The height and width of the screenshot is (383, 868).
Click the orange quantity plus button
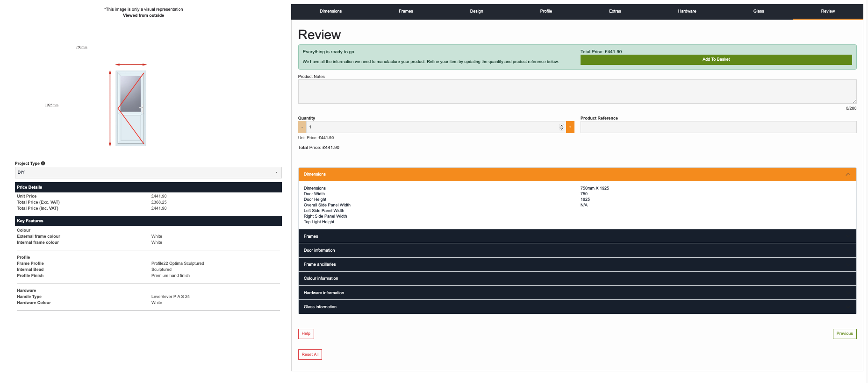click(x=570, y=127)
